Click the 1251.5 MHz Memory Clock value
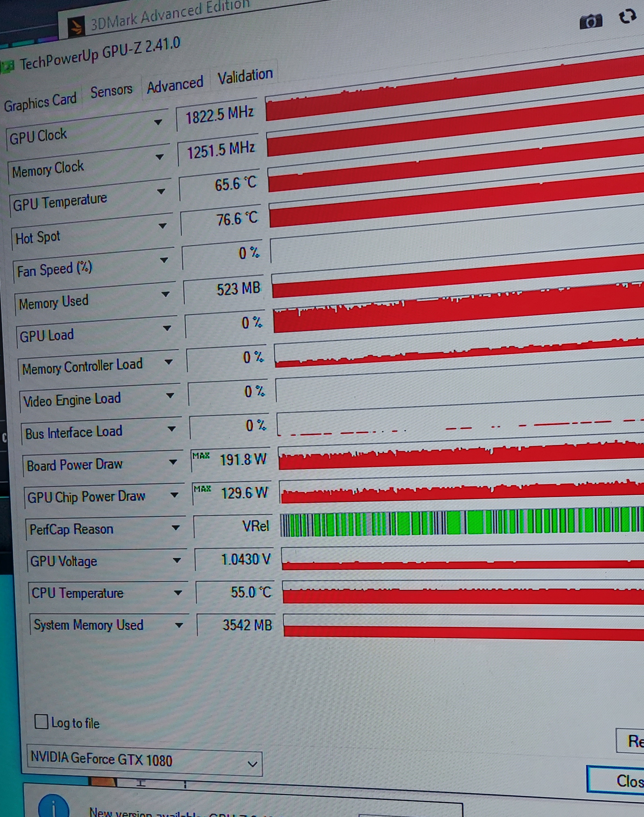The height and width of the screenshot is (817, 644). pyautogui.click(x=221, y=150)
